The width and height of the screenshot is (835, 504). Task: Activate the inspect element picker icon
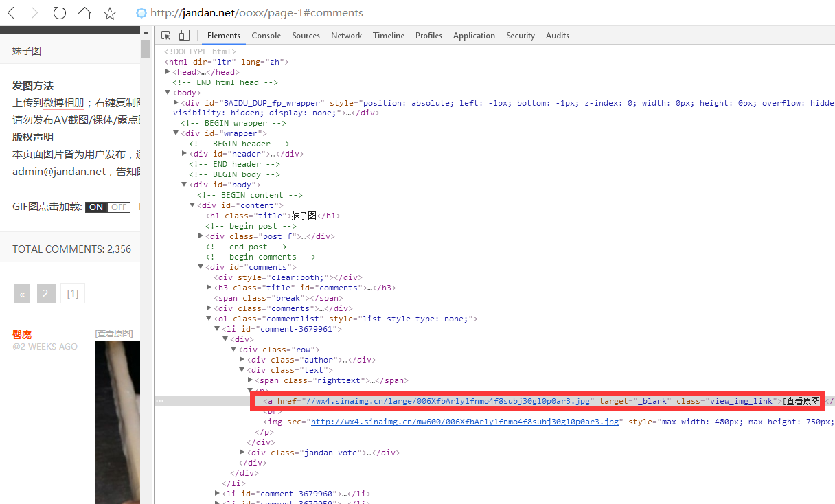(x=166, y=36)
